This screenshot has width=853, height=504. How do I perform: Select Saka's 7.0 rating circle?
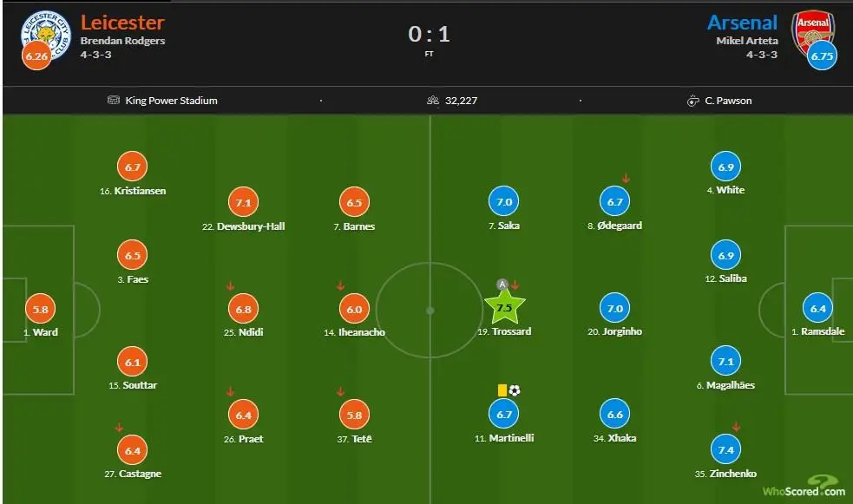(504, 202)
